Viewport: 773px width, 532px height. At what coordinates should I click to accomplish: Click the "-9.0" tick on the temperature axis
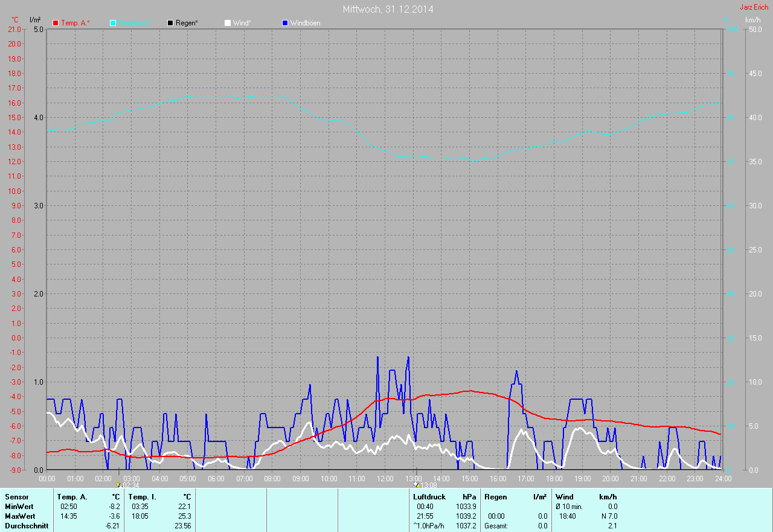click(x=14, y=470)
